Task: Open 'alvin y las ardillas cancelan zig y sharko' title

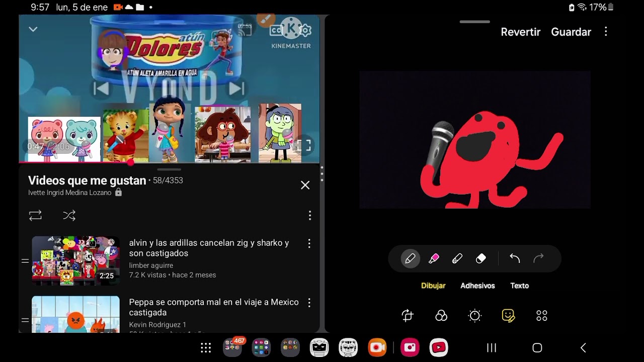Action: click(209, 248)
